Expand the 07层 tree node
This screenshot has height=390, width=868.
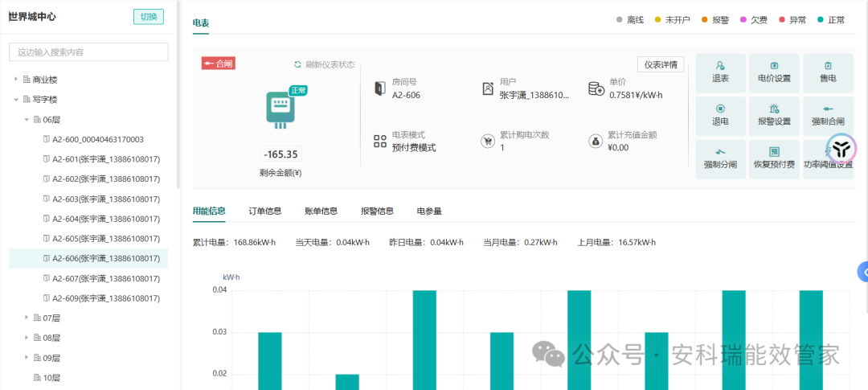(26, 318)
